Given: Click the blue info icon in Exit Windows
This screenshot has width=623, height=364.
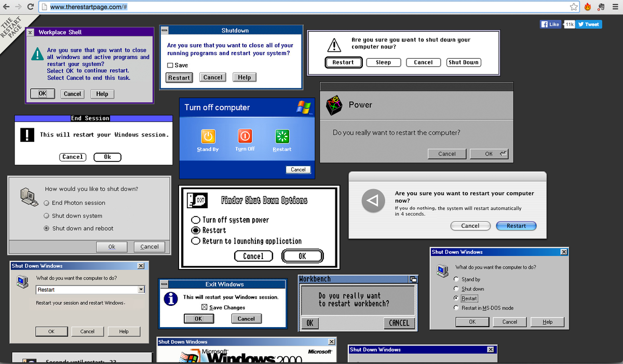Looking at the screenshot, I should pyautogui.click(x=171, y=300).
